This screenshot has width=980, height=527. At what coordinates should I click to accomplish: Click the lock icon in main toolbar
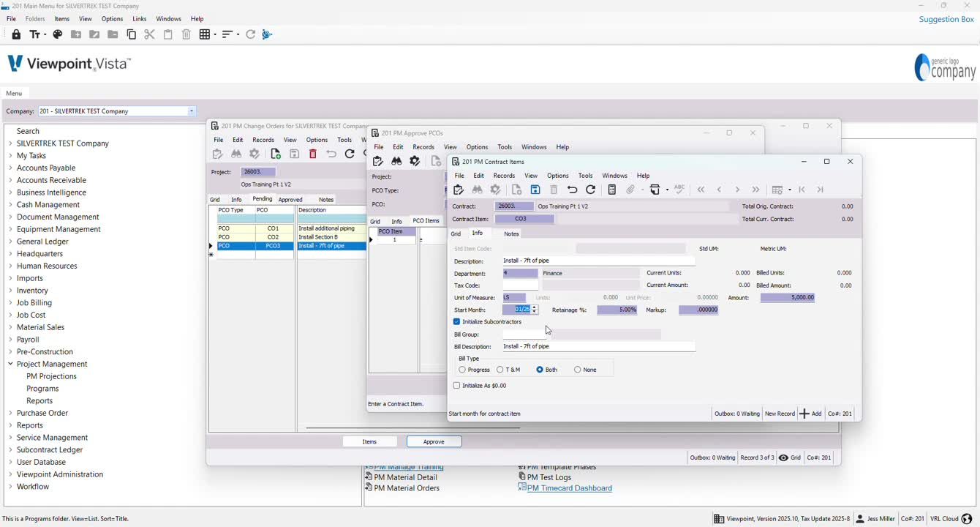tap(16, 34)
